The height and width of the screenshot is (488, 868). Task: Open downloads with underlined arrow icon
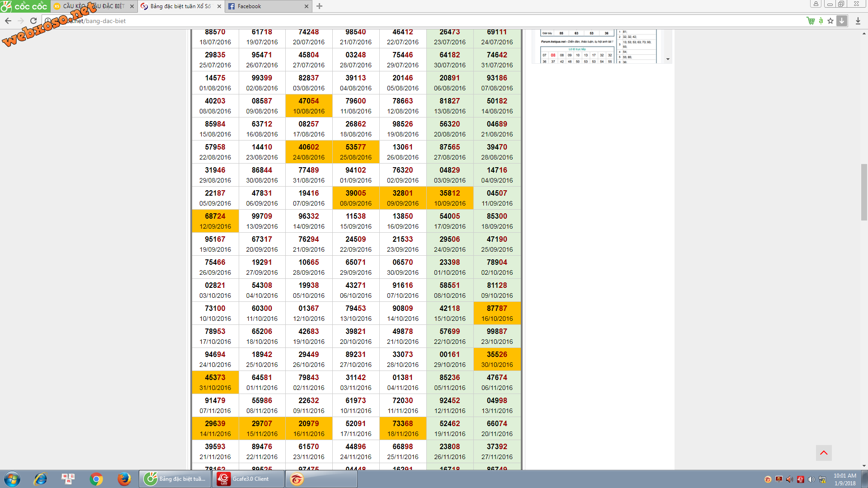tap(858, 21)
